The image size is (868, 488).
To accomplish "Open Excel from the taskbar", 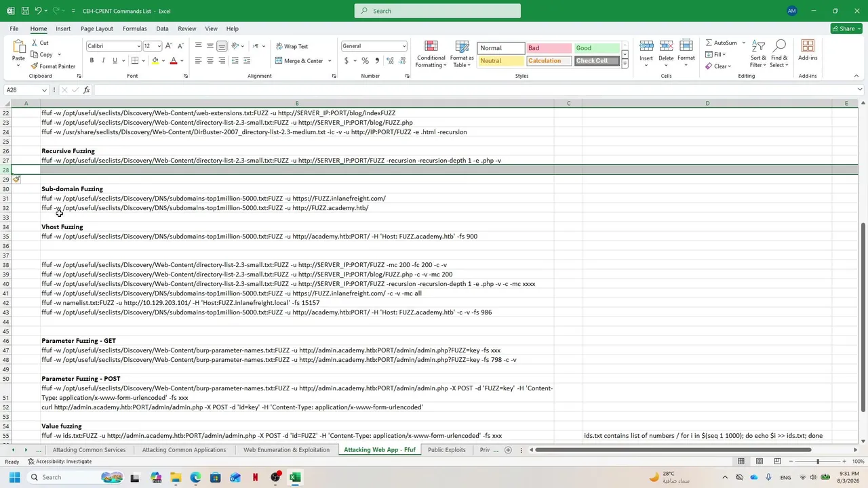I will [x=295, y=477].
